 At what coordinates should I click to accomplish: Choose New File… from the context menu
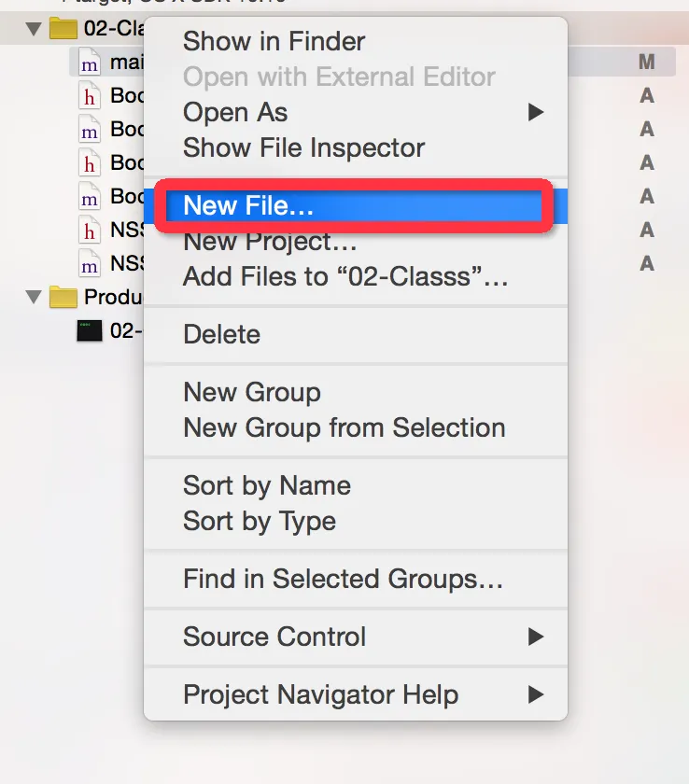pos(248,206)
